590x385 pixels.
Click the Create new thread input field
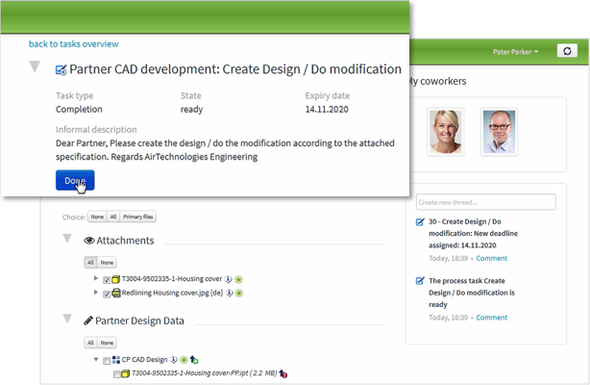(486, 202)
